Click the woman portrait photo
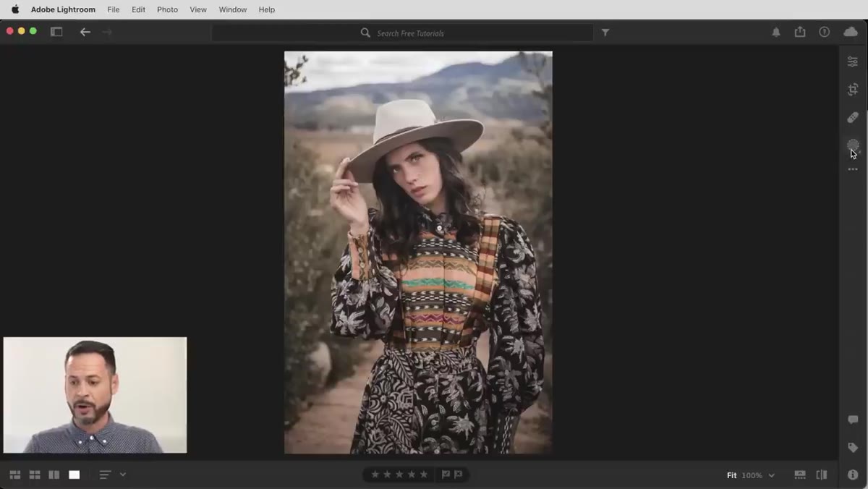This screenshot has height=489, width=868. (x=418, y=252)
